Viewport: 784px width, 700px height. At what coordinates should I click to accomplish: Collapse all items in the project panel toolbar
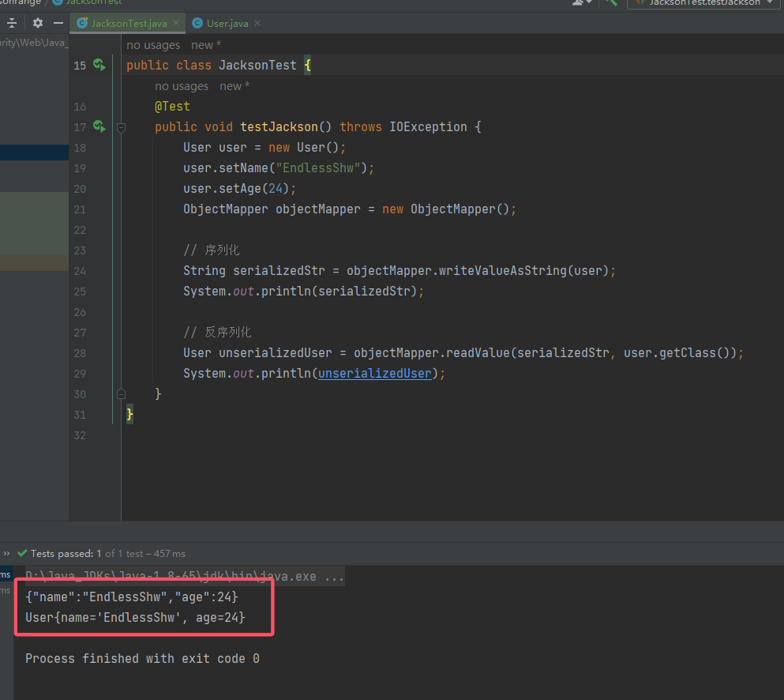point(12,23)
